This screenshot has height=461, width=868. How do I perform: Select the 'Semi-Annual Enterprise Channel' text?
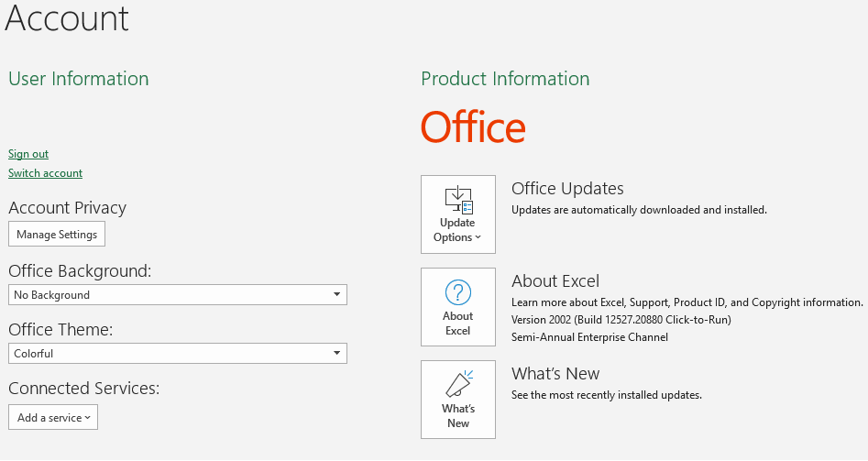tap(589, 337)
